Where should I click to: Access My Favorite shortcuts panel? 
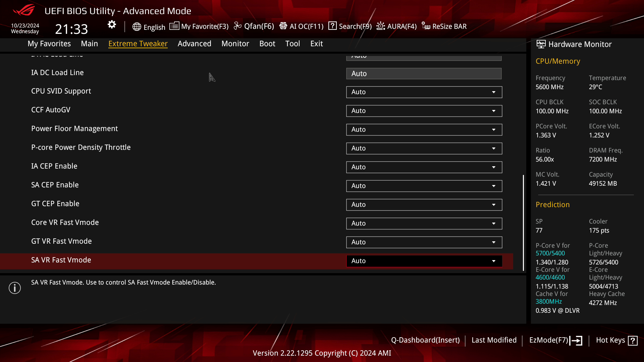click(x=199, y=26)
